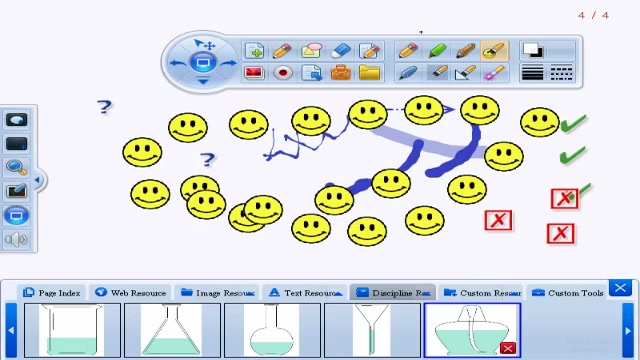Viewport: 640px width, 360px height.
Task: Select the blue eraser tool
Action: [341, 51]
